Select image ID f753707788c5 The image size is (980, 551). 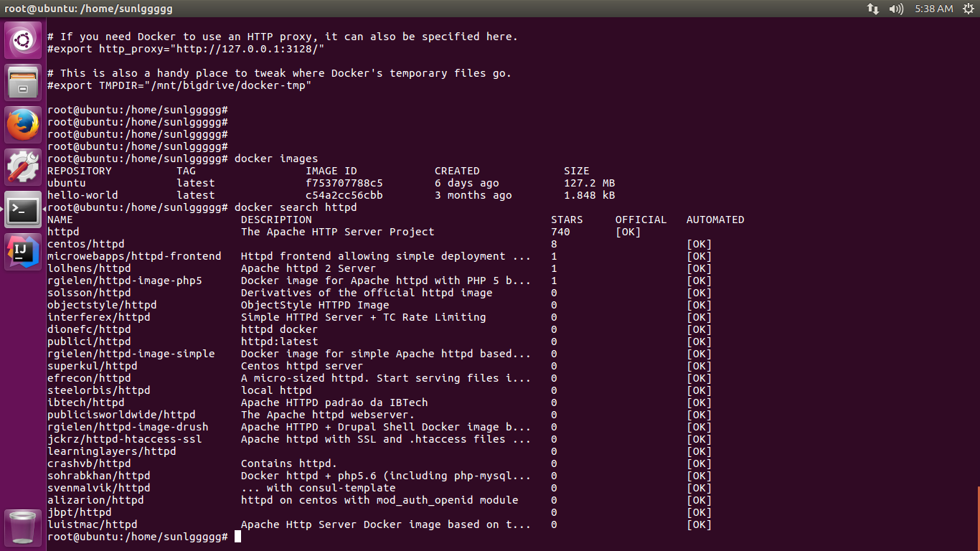[344, 183]
